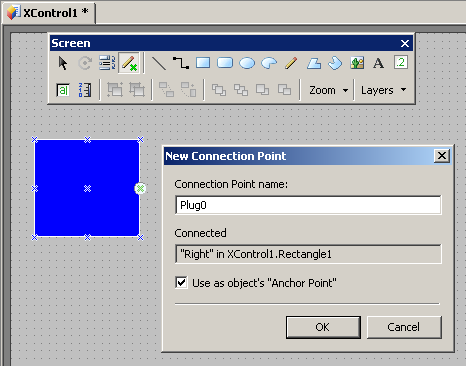
Task: Click the group objects icon with plus marks
Action: (x=115, y=90)
